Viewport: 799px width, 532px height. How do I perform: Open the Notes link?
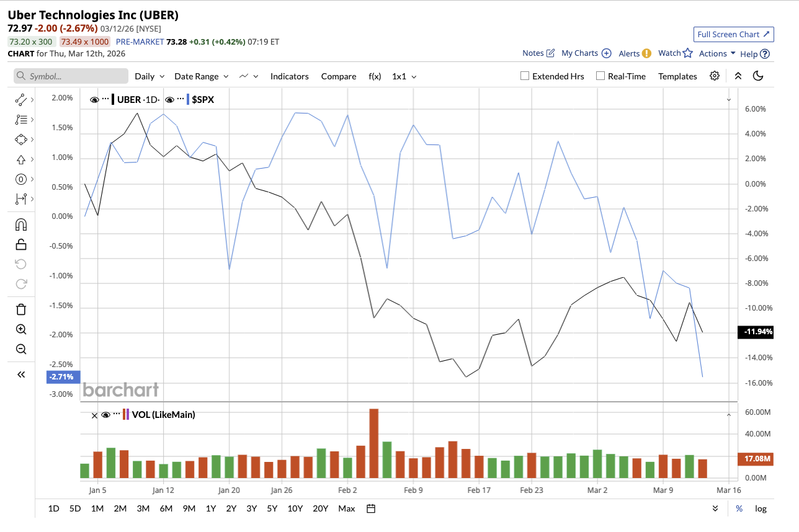click(533, 53)
